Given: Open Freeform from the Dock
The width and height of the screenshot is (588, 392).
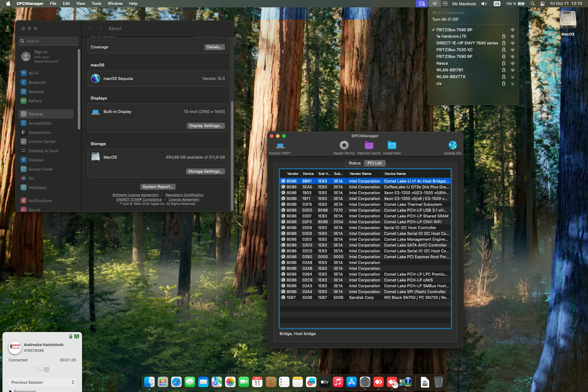Looking at the screenshot, I should click(311, 382).
